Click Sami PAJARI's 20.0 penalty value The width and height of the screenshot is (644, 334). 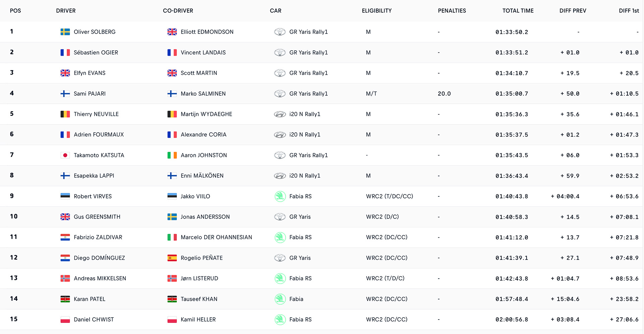coord(444,94)
